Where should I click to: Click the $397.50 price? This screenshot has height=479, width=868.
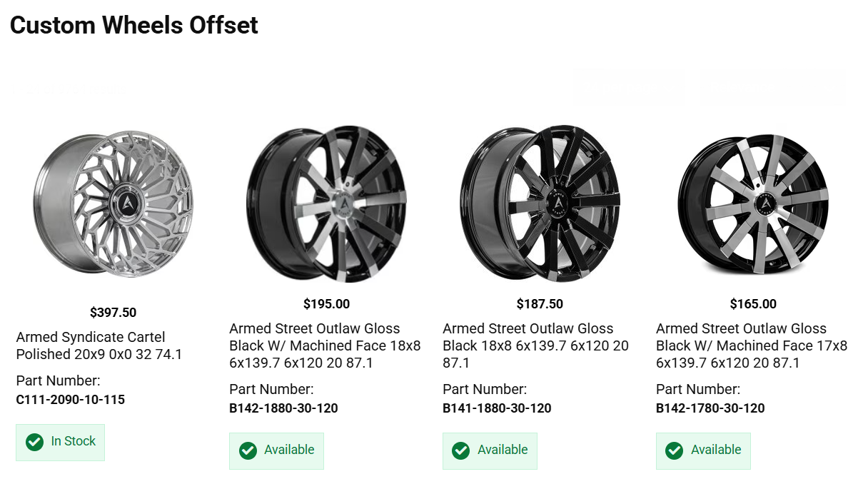click(x=113, y=313)
